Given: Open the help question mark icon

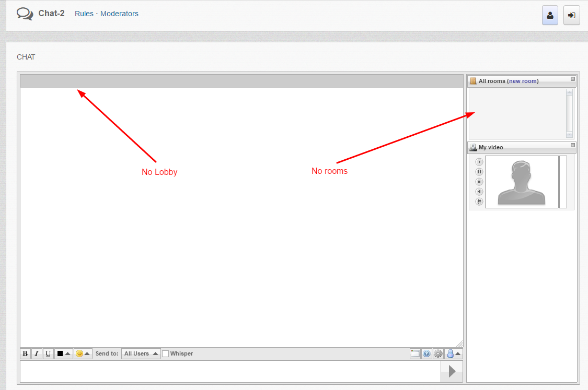Looking at the screenshot, I should coord(426,353).
